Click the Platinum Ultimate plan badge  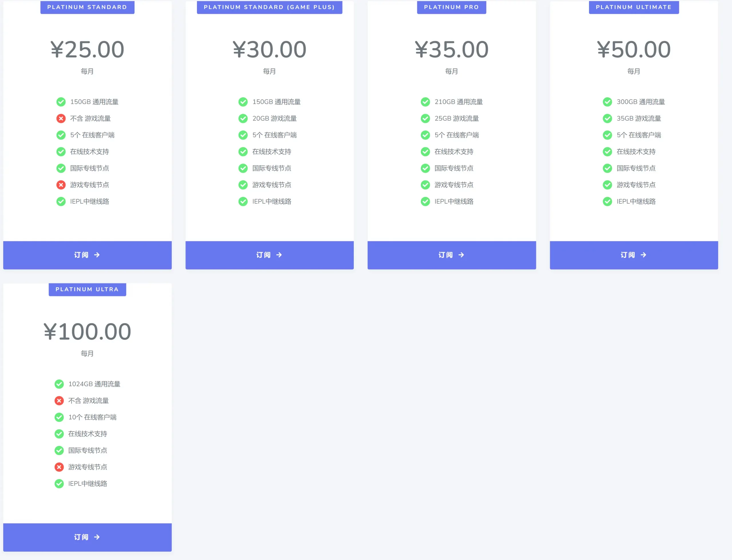pos(634,7)
